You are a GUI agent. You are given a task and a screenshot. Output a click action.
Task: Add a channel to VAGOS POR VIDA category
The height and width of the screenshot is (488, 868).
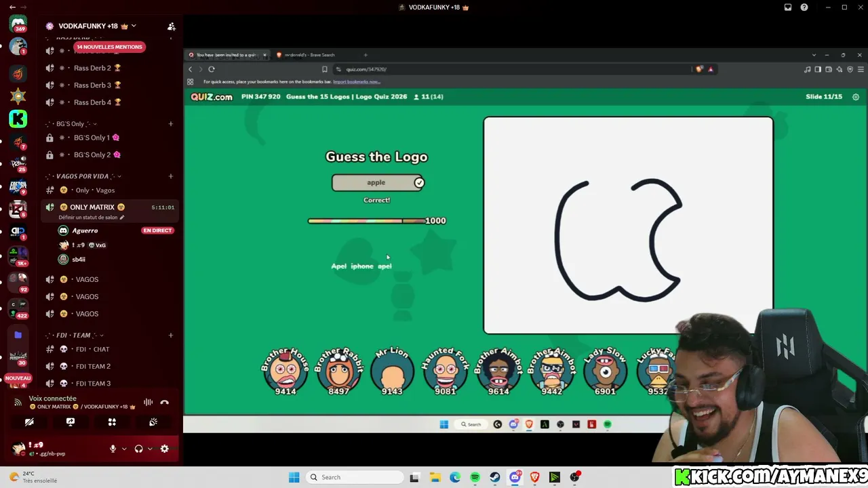[x=171, y=176]
